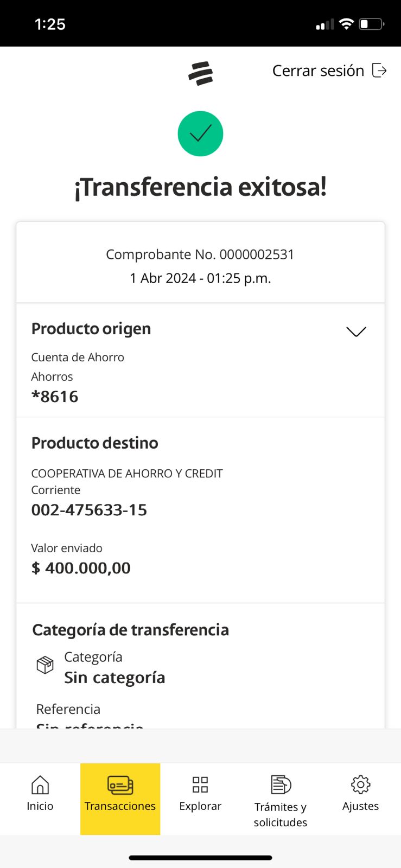Screen dimensions: 401x868
Task: Tap the Trámites y solicitudes document icon
Action: tap(281, 784)
